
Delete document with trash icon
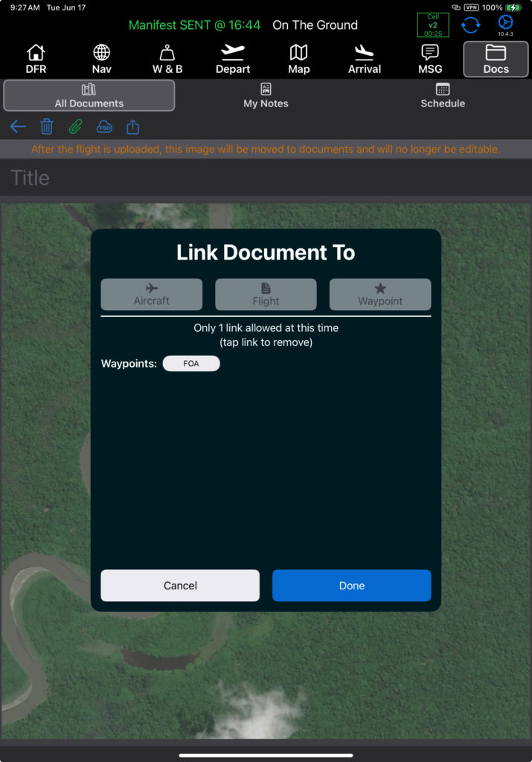click(47, 127)
